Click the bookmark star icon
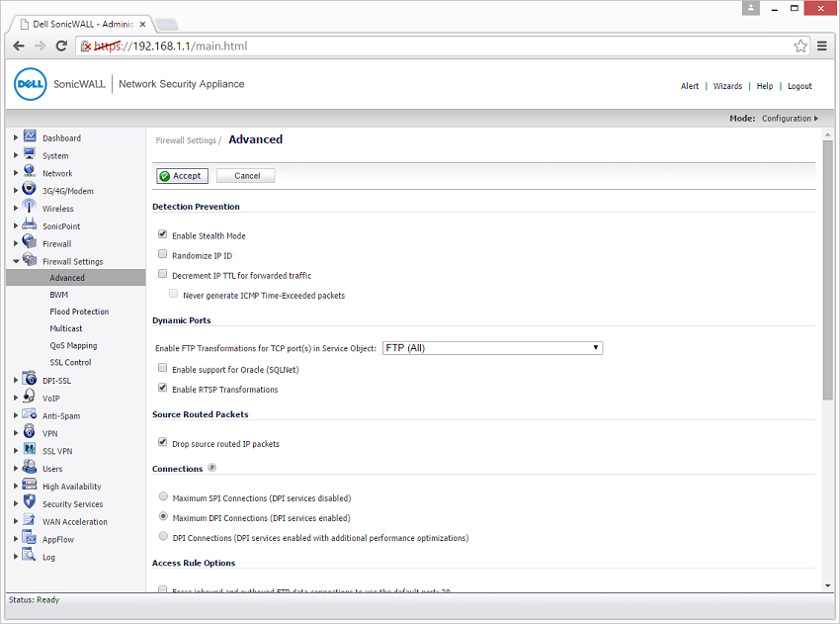The width and height of the screenshot is (840, 624). pyautogui.click(x=800, y=46)
